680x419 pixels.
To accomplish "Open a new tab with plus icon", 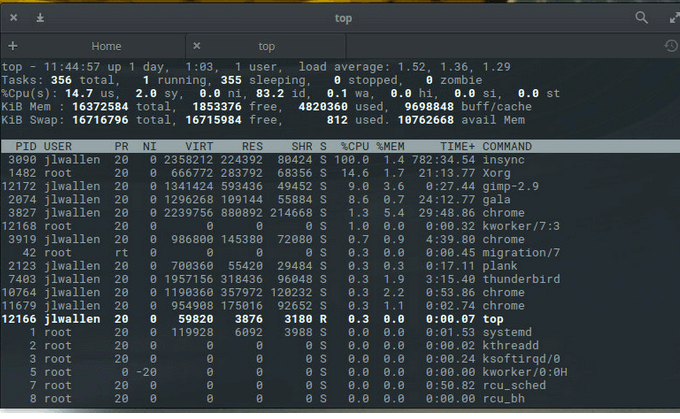I will pyautogui.click(x=12, y=46).
